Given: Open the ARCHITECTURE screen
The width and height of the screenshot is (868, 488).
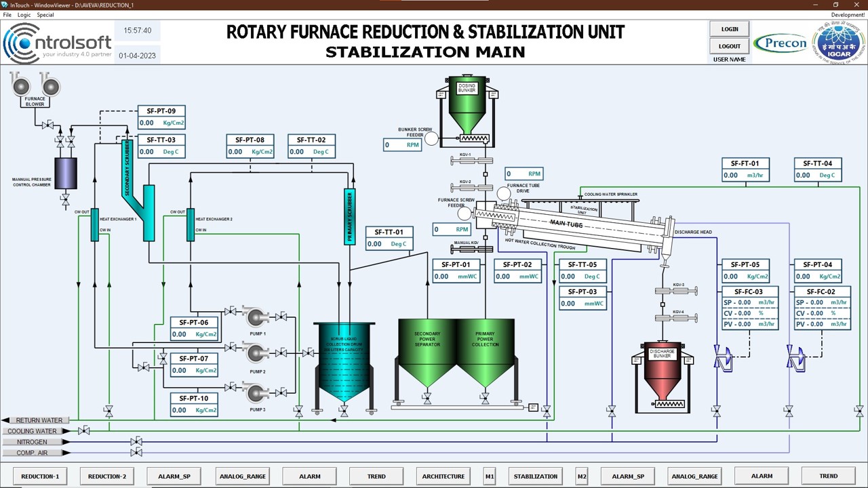Looking at the screenshot, I should [x=443, y=476].
